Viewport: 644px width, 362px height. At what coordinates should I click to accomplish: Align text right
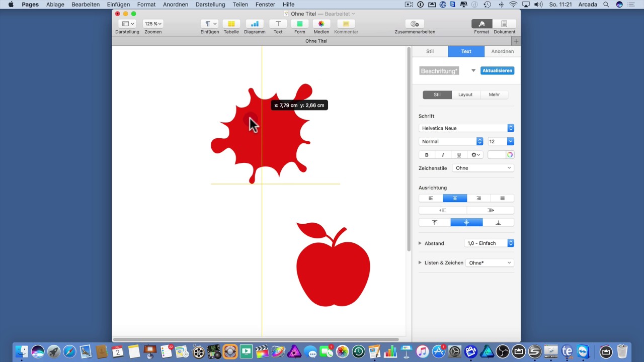point(478,198)
